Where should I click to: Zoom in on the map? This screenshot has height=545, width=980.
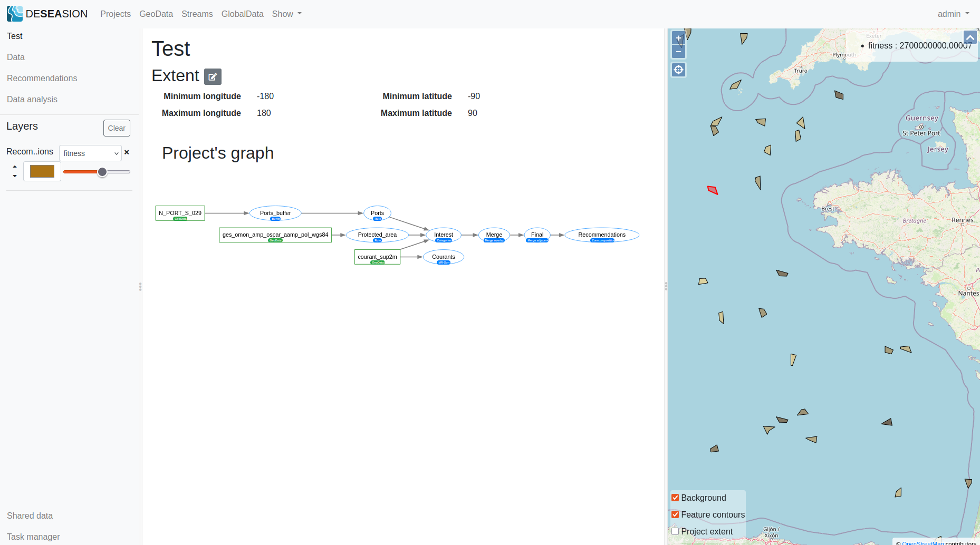(678, 38)
